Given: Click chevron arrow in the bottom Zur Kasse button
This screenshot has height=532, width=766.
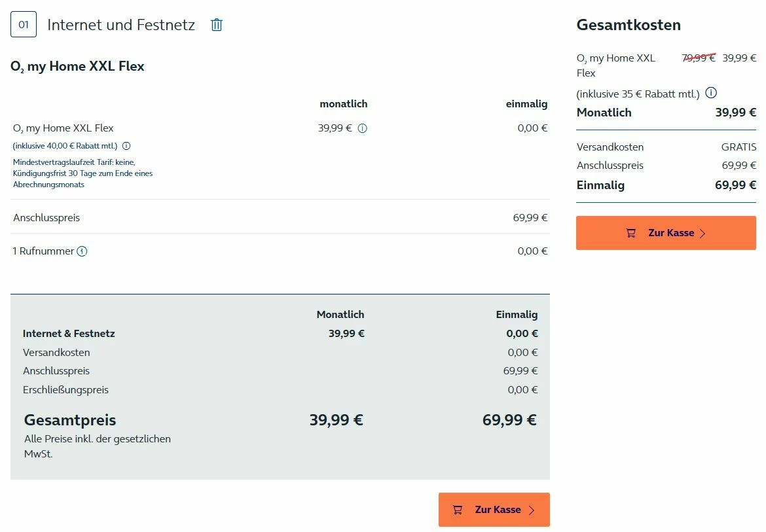Looking at the screenshot, I should click(532, 510).
